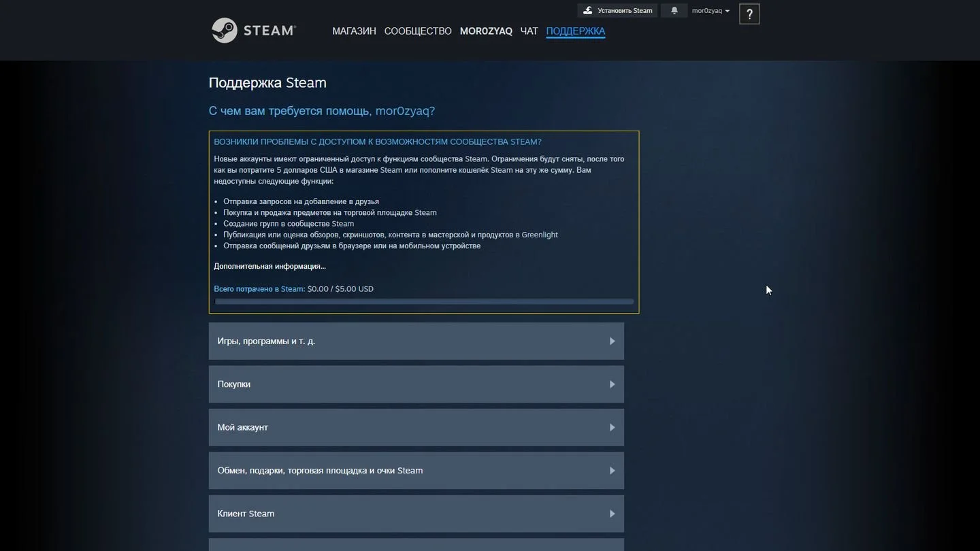Expand the Мой аккаунт support category
The image size is (980, 551).
coord(416,427)
